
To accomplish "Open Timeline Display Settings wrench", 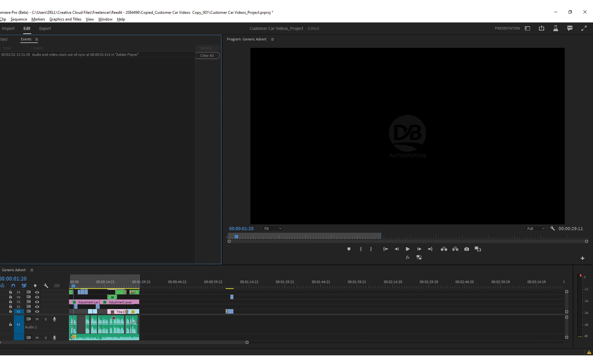I will (46, 286).
